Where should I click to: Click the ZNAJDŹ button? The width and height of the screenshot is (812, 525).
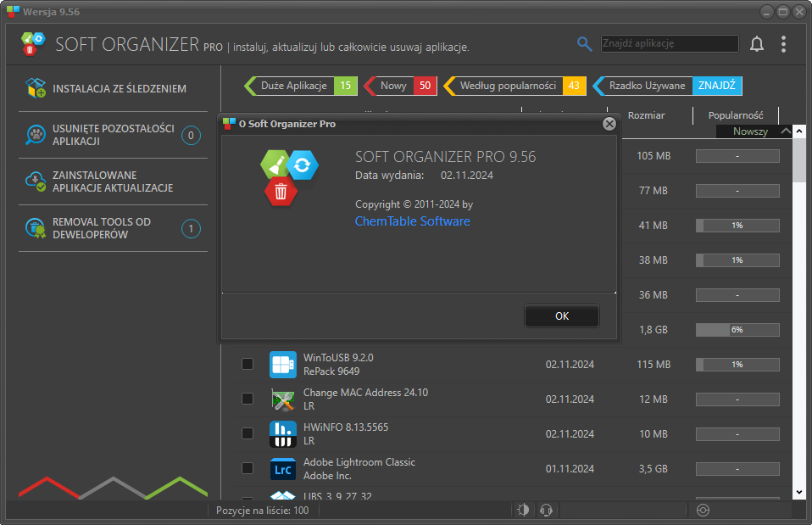(x=717, y=86)
